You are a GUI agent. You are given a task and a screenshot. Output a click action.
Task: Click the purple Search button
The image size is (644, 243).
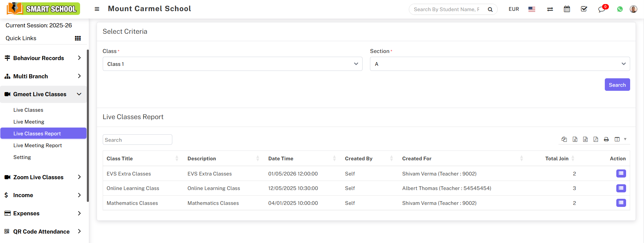coord(617,85)
